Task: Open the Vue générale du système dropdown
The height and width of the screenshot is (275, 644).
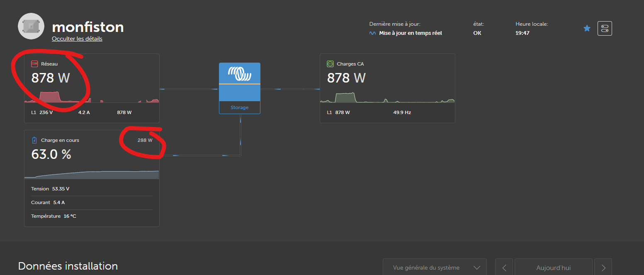Action: (x=435, y=268)
